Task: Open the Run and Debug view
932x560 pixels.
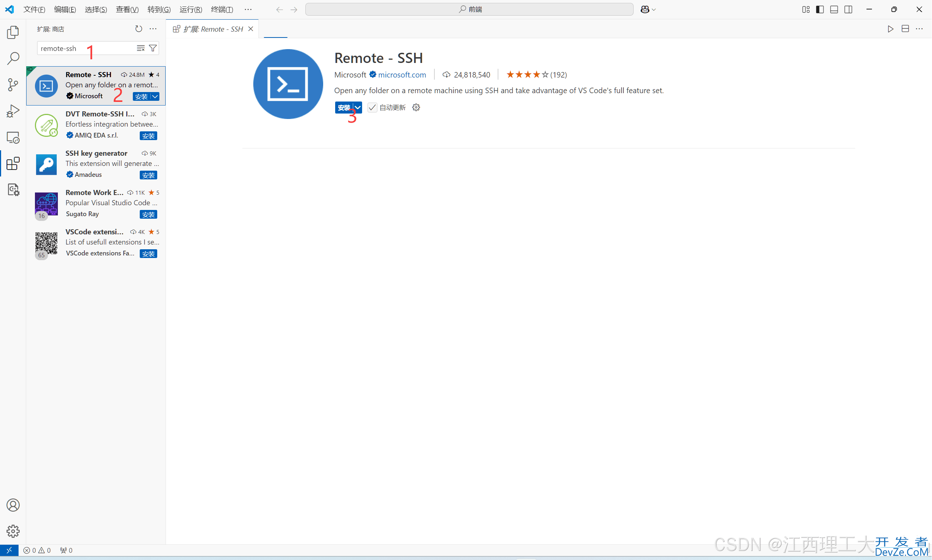Action: tap(13, 111)
